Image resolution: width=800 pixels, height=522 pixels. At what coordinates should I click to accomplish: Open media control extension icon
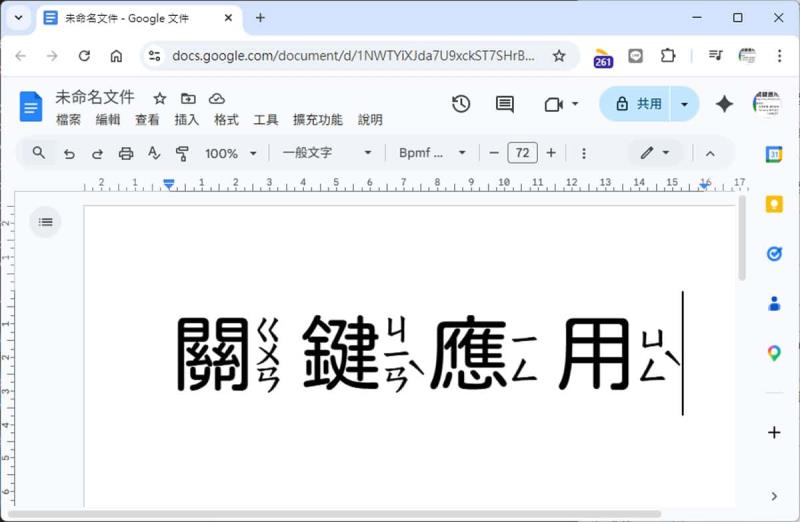pyautogui.click(x=715, y=56)
